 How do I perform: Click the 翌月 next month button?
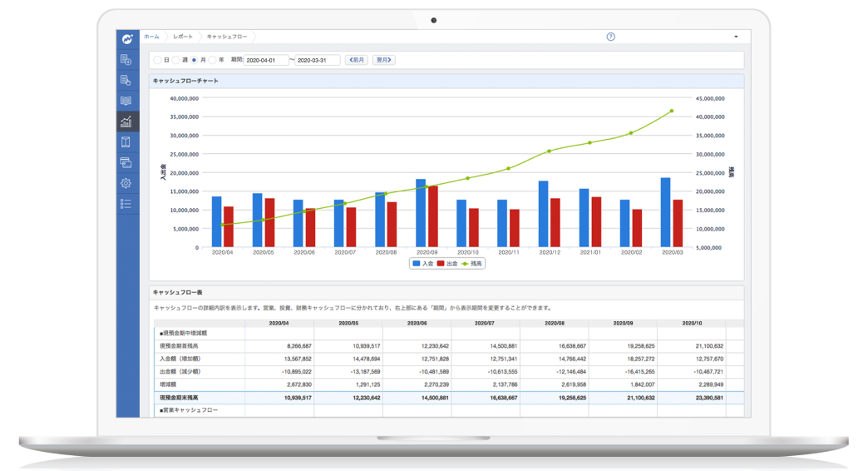pyautogui.click(x=383, y=60)
